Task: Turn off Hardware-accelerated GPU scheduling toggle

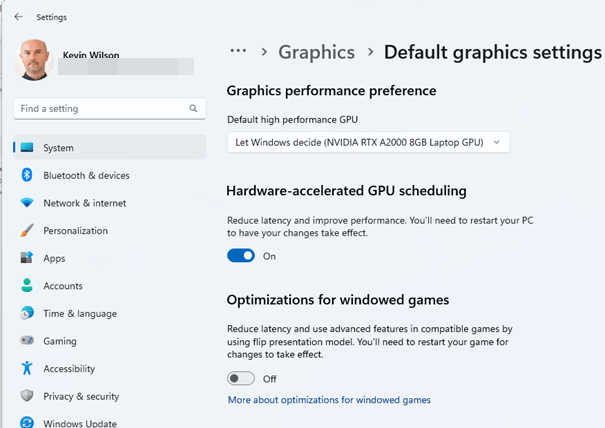Action: 241,256
